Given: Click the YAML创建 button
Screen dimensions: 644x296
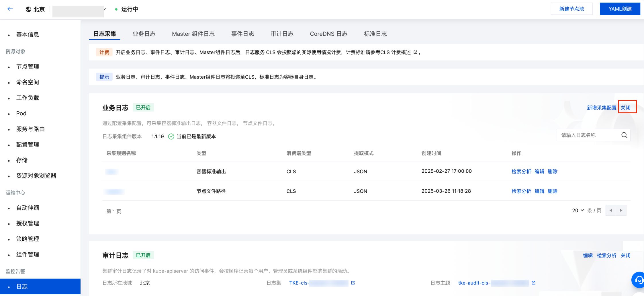Looking at the screenshot, I should click(x=620, y=9).
